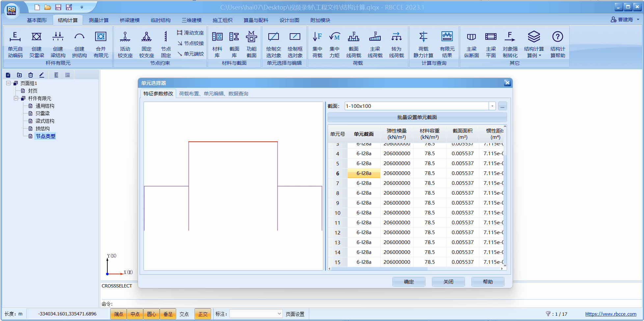Toggle 端点 snap mode in status bar
The width and height of the screenshot is (644, 321).
click(119, 314)
